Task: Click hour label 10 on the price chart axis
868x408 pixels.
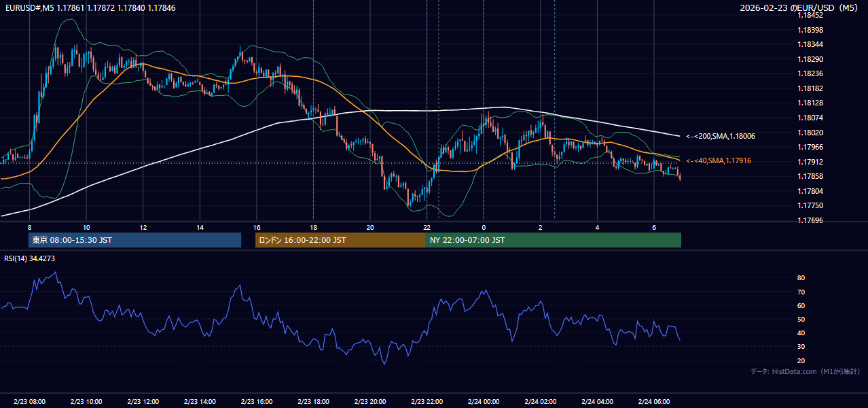Action: [86, 227]
